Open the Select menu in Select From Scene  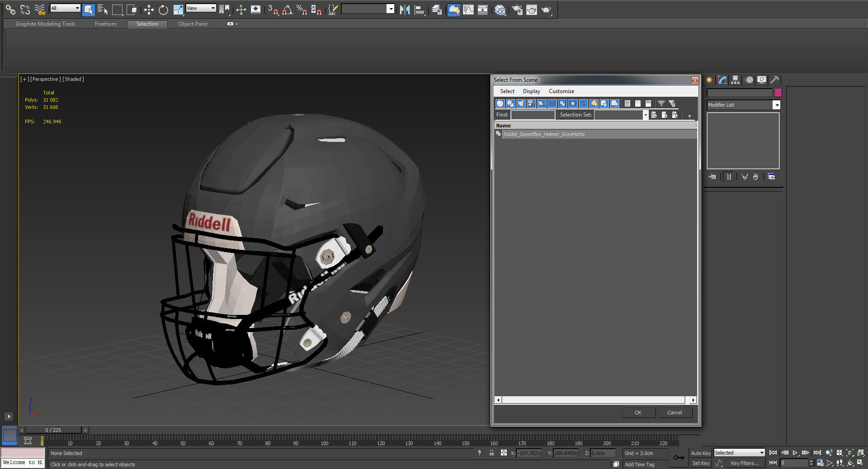pos(507,91)
